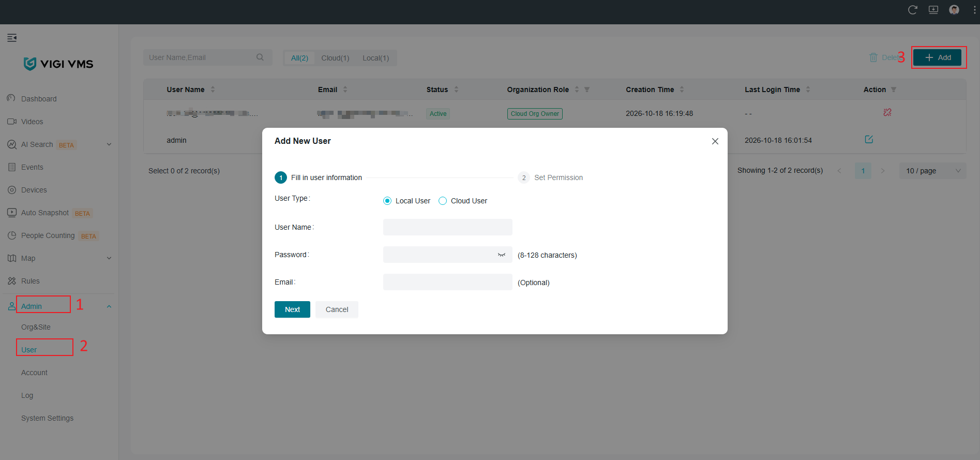
Task: Sort by Email column
Action: tap(345, 90)
